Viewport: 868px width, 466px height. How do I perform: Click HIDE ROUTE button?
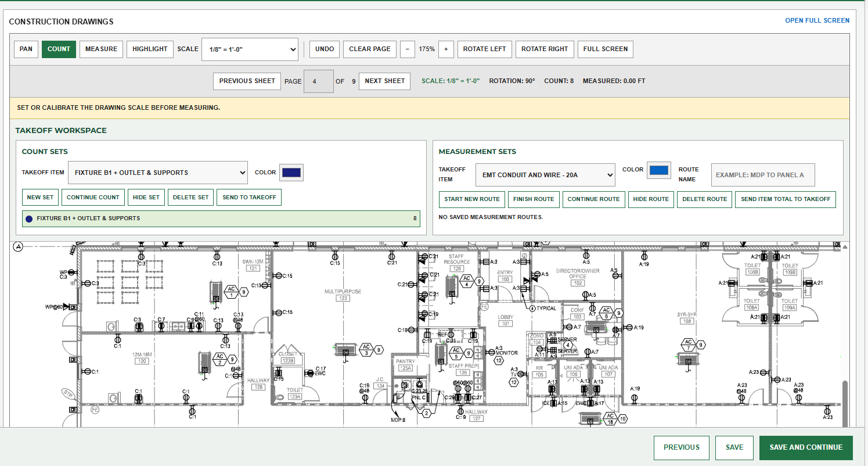click(x=651, y=199)
